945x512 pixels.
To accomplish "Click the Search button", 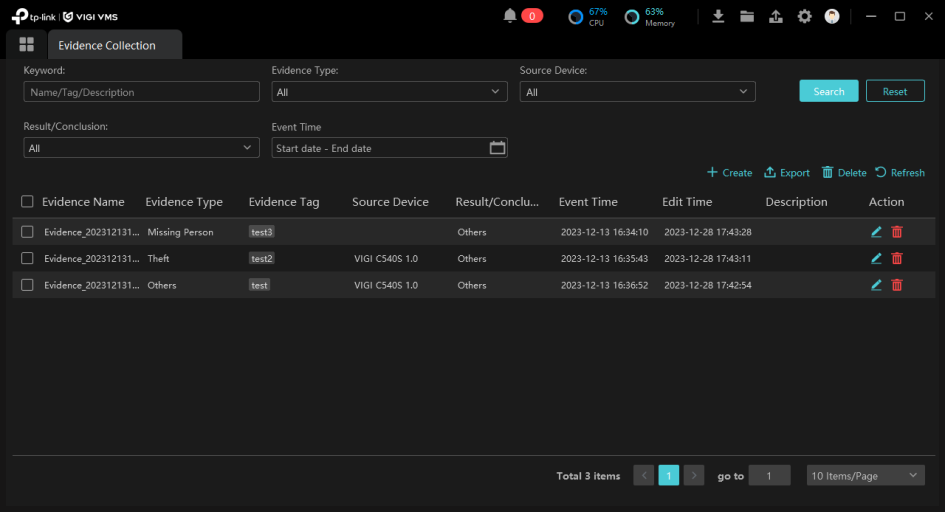I will [829, 91].
